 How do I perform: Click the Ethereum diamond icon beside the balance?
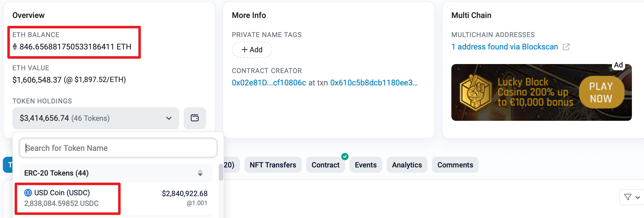pos(15,47)
